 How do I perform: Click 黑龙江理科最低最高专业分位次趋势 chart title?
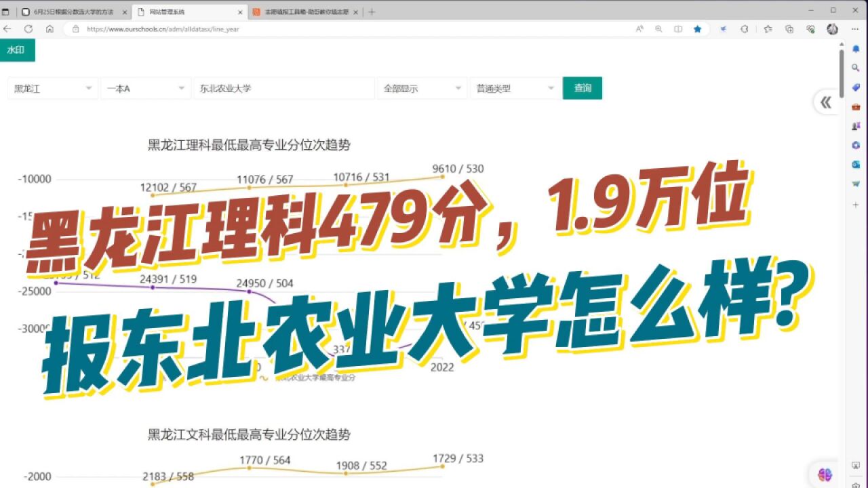click(x=249, y=144)
